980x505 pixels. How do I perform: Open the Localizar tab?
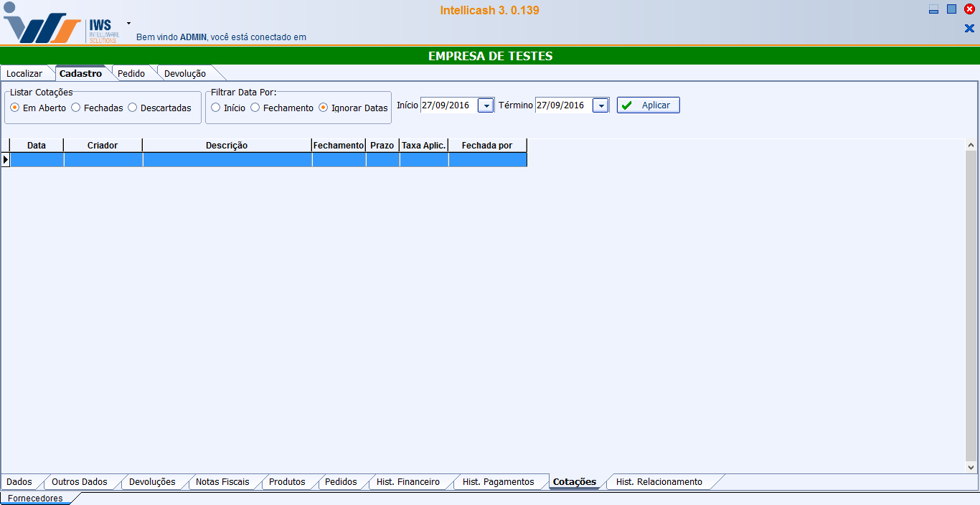24,73
